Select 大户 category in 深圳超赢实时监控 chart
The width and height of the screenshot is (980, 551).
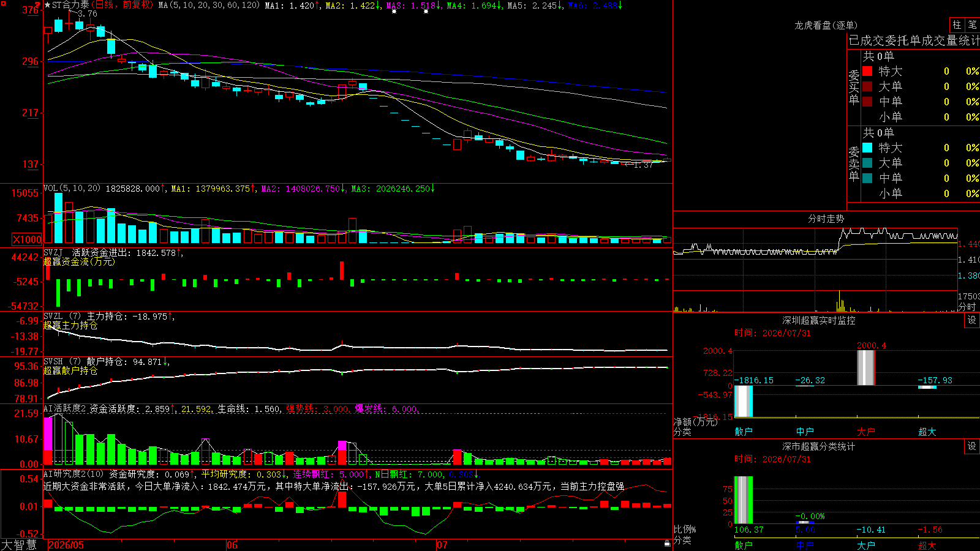point(866,432)
